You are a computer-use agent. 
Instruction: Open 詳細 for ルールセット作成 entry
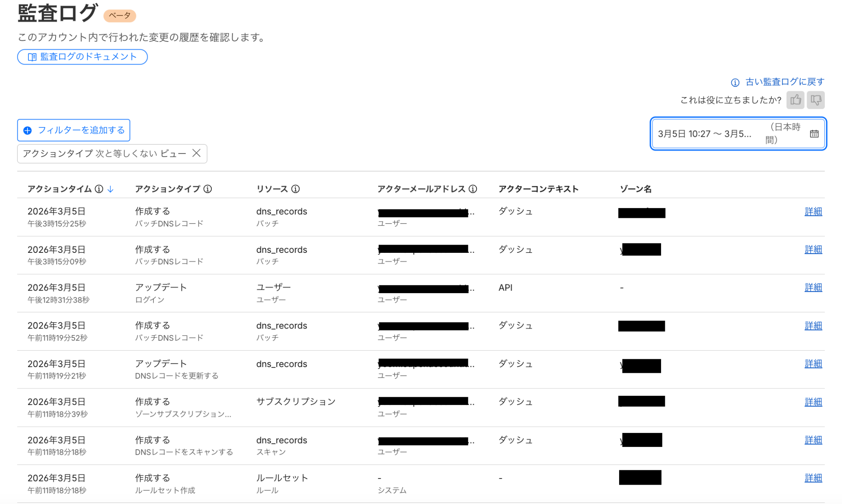(813, 478)
